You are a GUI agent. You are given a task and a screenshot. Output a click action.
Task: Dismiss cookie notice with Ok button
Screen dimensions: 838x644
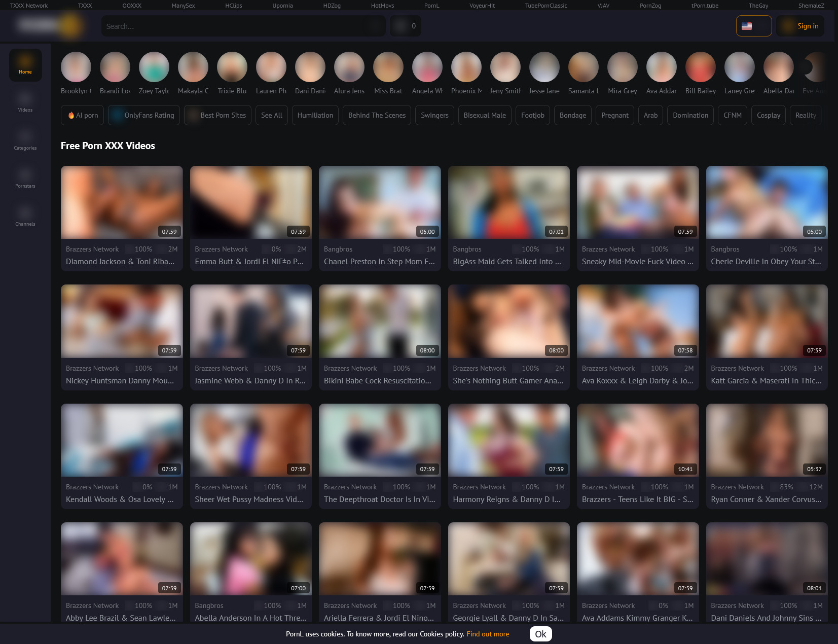(540, 634)
